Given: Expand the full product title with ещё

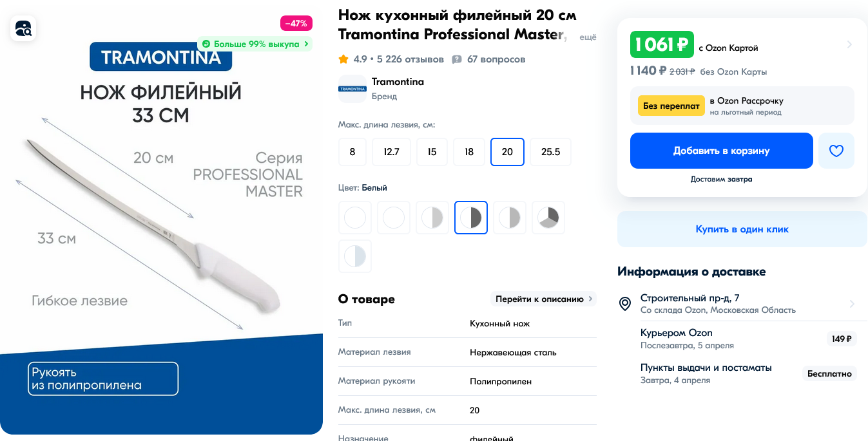Looking at the screenshot, I should tap(588, 38).
